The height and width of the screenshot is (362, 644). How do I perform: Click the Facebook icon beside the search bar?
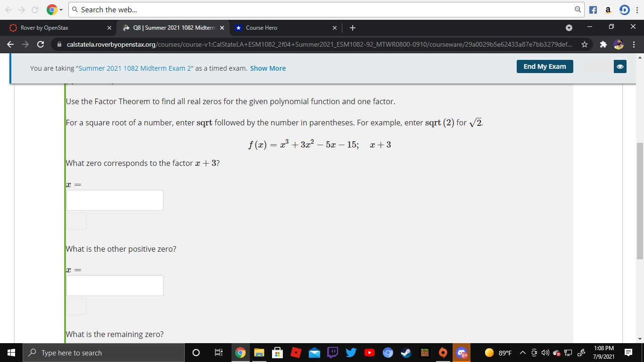tap(593, 9)
